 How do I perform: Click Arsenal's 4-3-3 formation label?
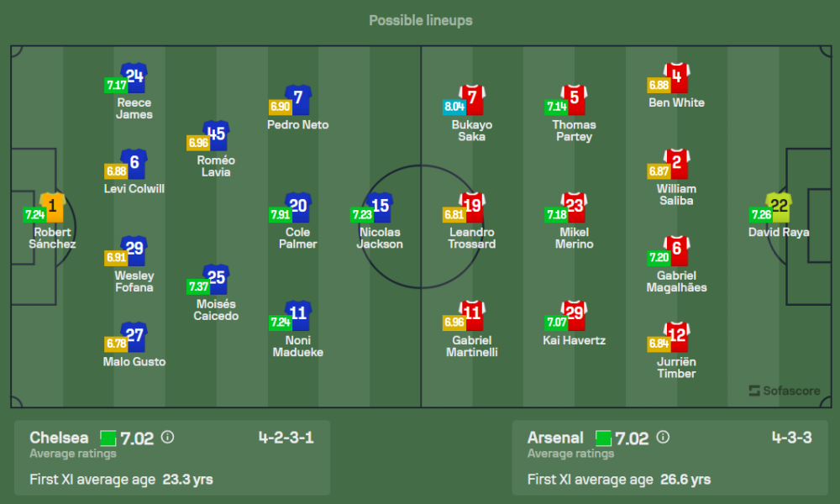point(792,438)
